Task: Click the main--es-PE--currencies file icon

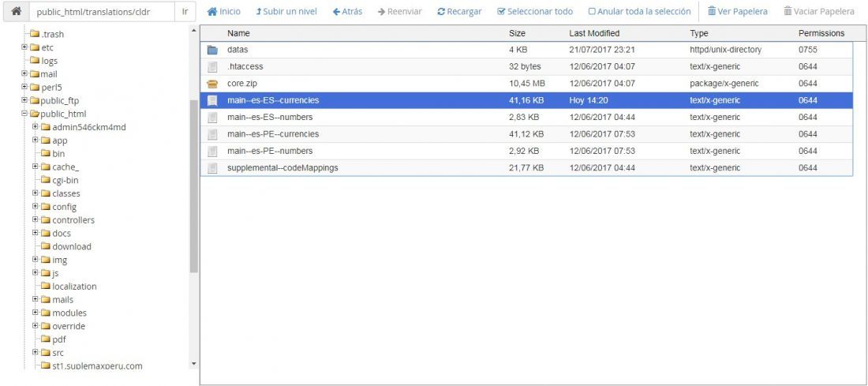Action: tap(212, 134)
